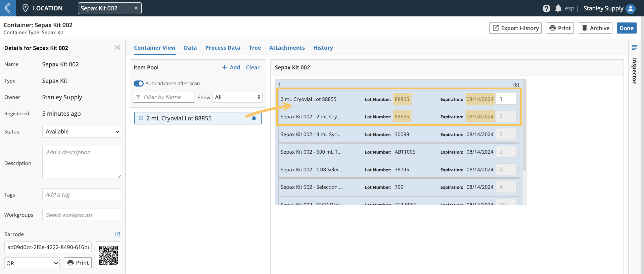This screenshot has height=274, width=644.
Task: Open the Attachments tab
Action: point(287,47)
